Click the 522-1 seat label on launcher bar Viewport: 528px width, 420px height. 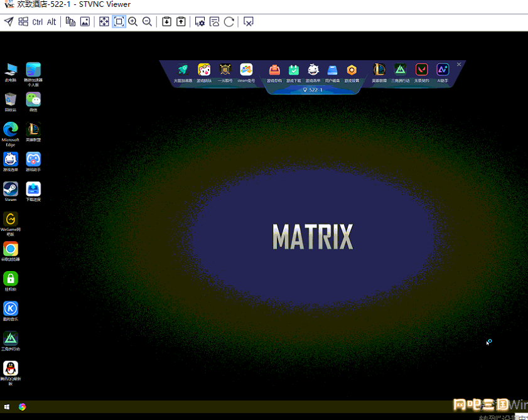(313, 90)
